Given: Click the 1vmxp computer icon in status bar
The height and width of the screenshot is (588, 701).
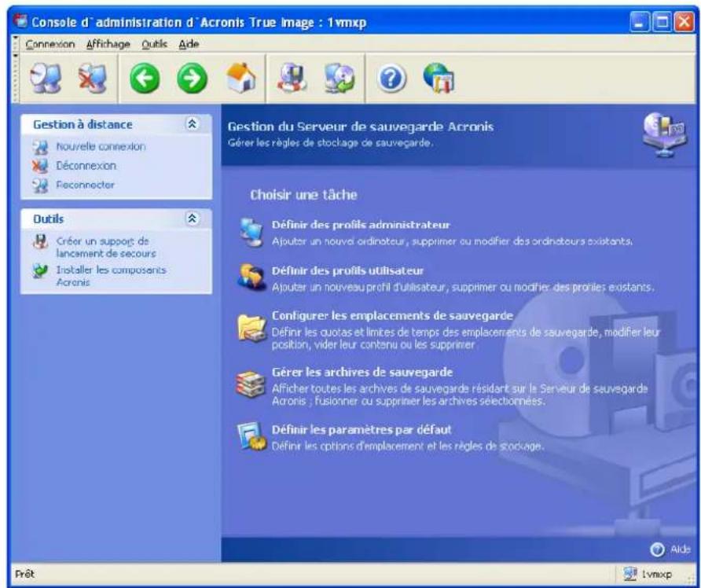Looking at the screenshot, I should pyautogui.click(x=630, y=574).
